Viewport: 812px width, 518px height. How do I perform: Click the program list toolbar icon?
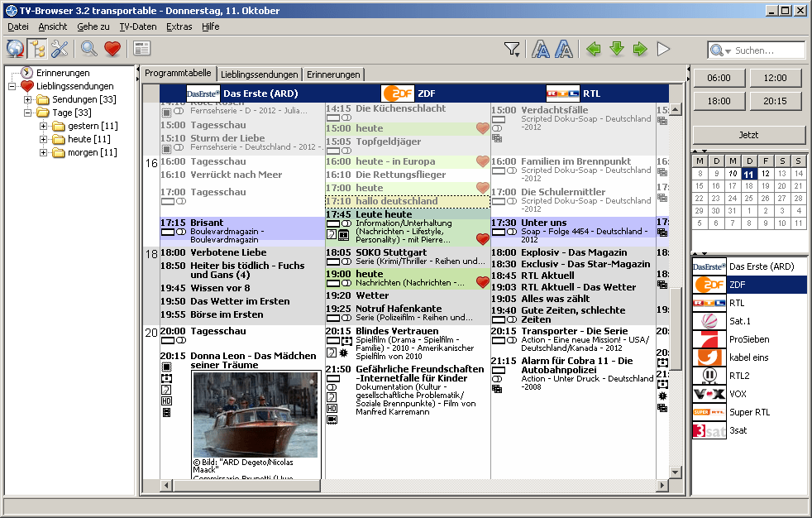tap(141, 49)
